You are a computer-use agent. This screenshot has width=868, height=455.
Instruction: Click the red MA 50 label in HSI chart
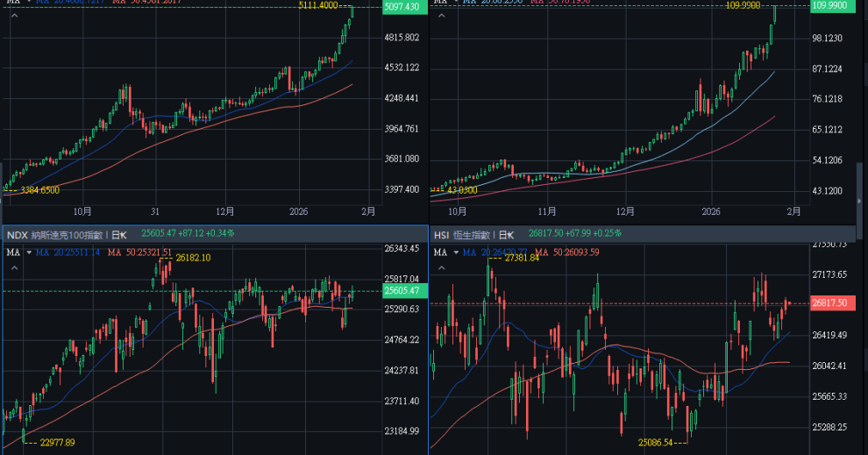pyautogui.click(x=566, y=252)
